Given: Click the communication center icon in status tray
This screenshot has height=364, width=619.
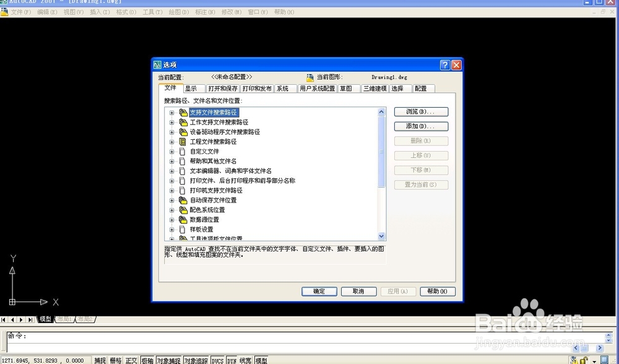Looking at the screenshot, I should pos(574,360).
